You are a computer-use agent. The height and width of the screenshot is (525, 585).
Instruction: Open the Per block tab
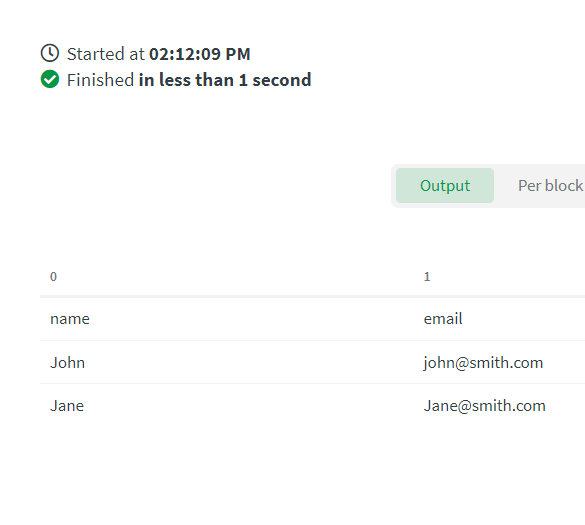(x=550, y=185)
